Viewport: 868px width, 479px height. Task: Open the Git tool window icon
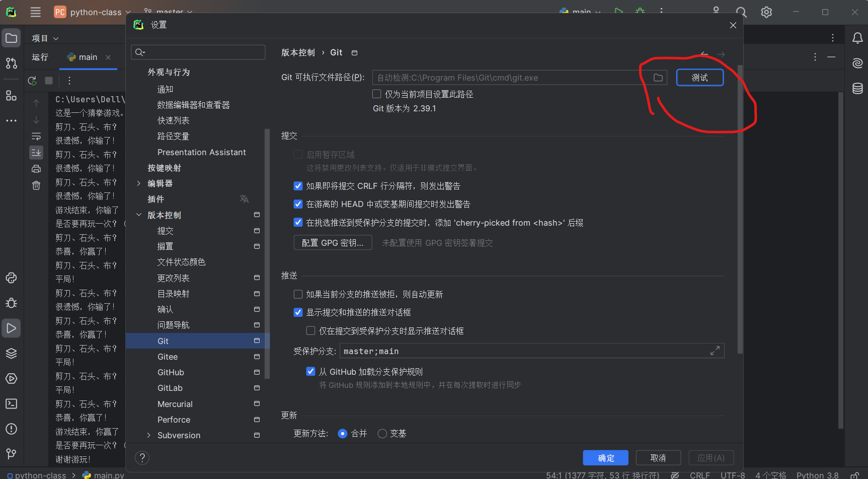pos(11,454)
